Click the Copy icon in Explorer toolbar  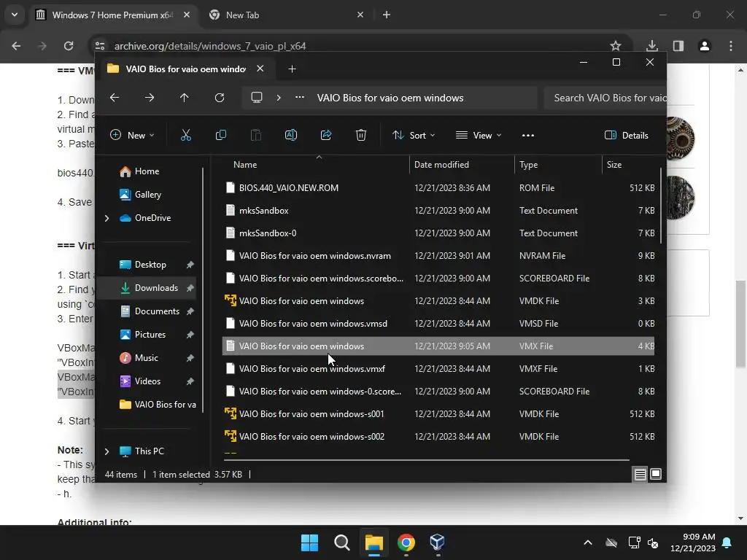220,135
